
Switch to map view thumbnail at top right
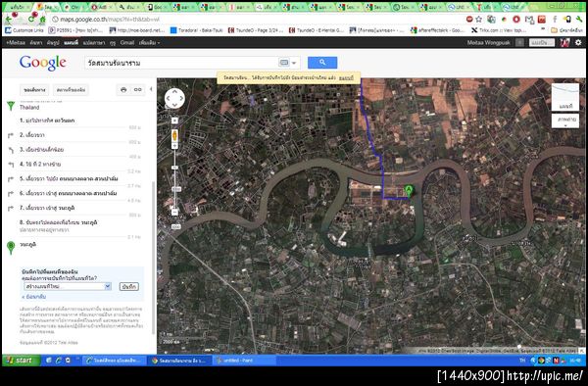[x=565, y=97]
